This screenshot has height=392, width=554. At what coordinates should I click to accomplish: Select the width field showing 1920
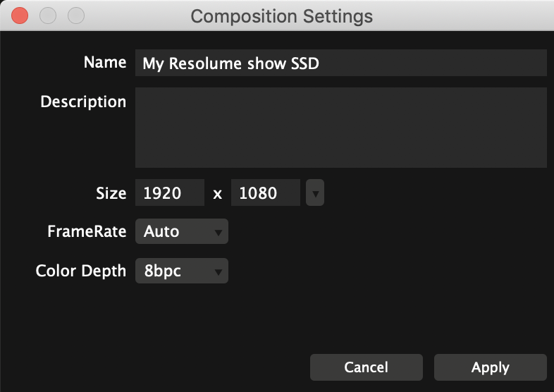169,193
